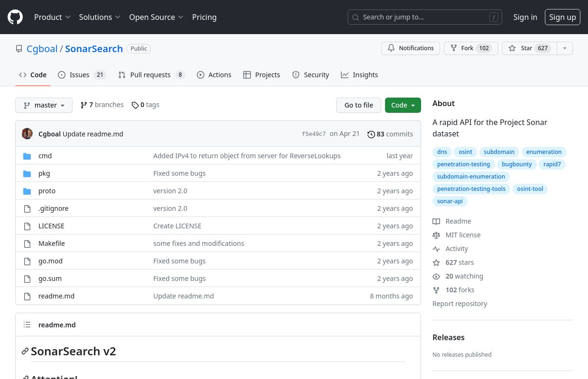Click the Report repository link

pos(460,304)
